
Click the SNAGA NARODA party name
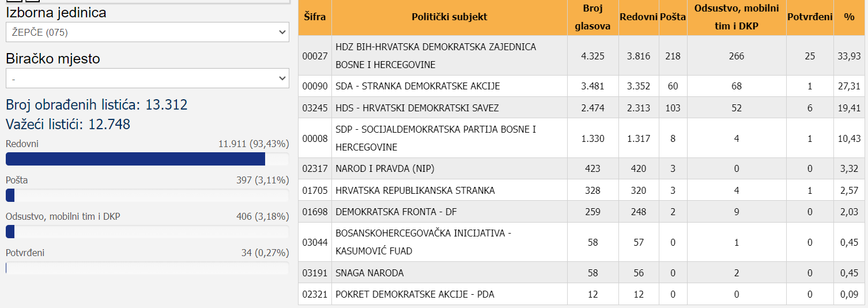pyautogui.click(x=369, y=273)
